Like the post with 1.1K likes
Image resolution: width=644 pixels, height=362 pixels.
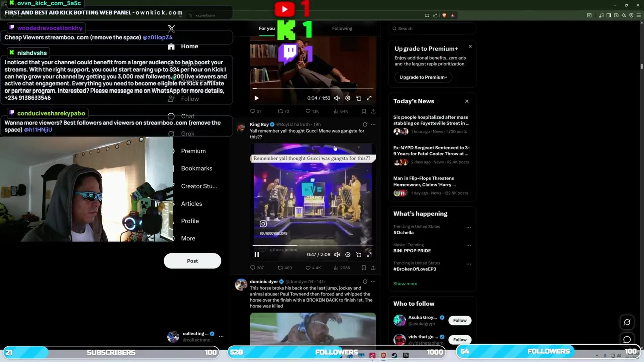(312, 111)
